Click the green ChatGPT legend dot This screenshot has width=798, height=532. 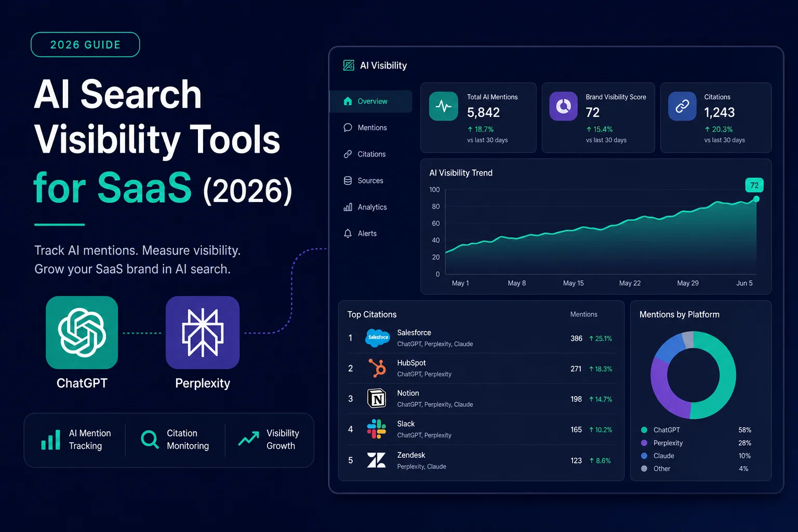click(644, 430)
